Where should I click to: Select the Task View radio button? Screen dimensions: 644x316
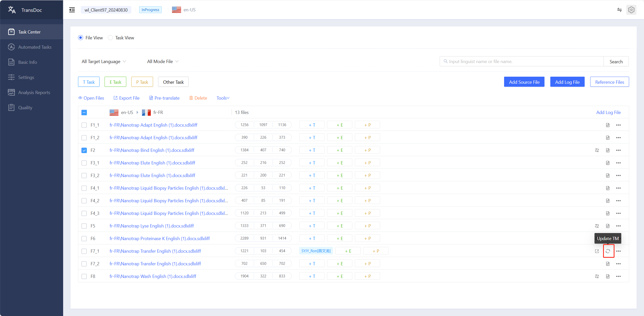(x=110, y=38)
